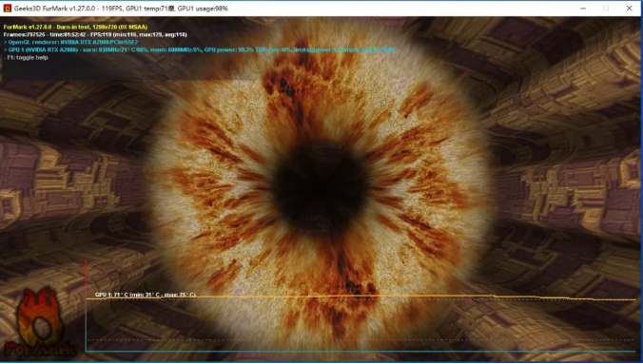Click the GPU power TDP reading in the overlay
The image size is (643, 364).
[x=236, y=49]
